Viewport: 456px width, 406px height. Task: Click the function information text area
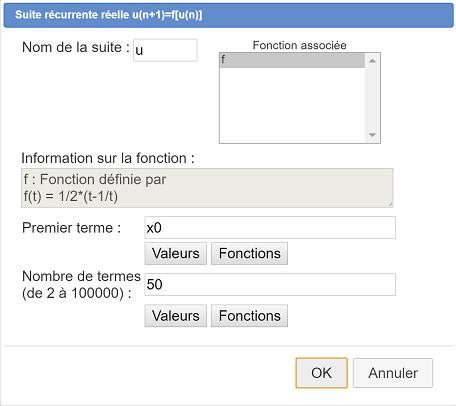207,188
